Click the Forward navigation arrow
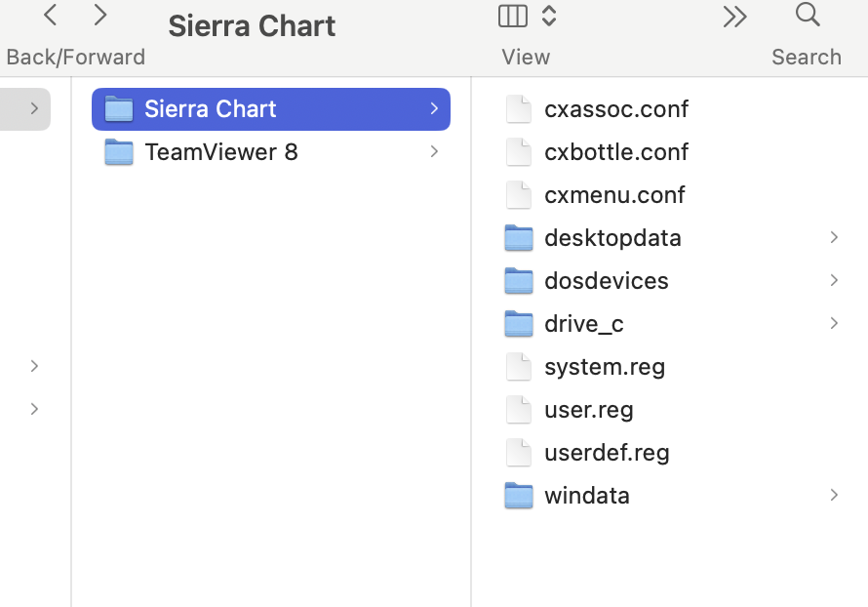The width and height of the screenshot is (868, 607). click(x=99, y=15)
